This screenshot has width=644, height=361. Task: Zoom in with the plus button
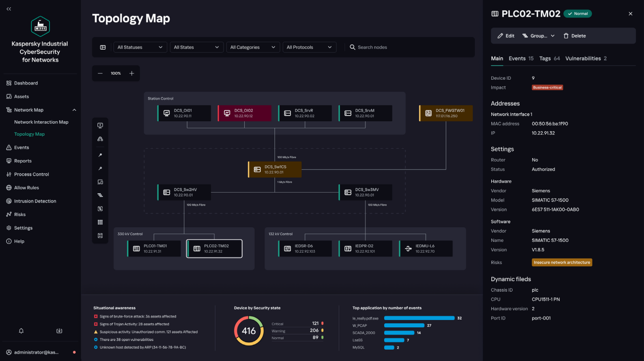pos(131,74)
